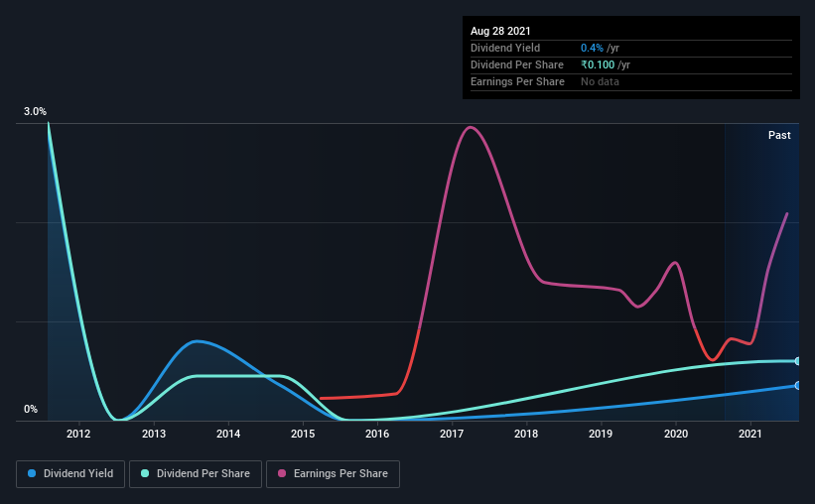Select the Dividend Per Share endpoint marker

(797, 361)
